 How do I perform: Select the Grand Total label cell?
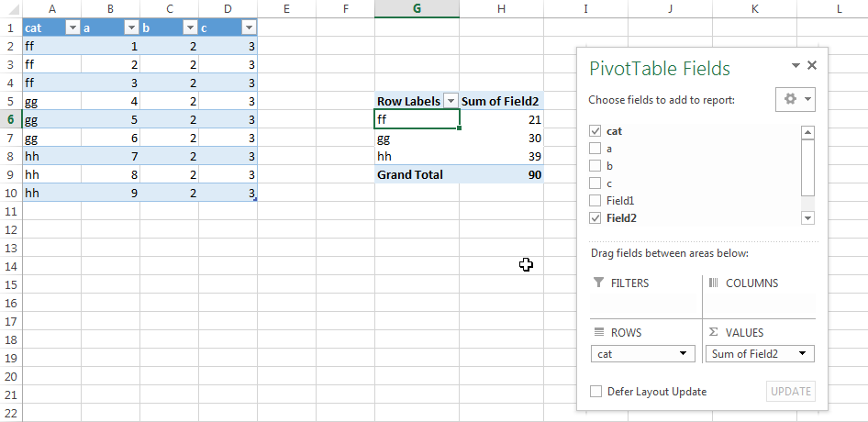(417, 174)
